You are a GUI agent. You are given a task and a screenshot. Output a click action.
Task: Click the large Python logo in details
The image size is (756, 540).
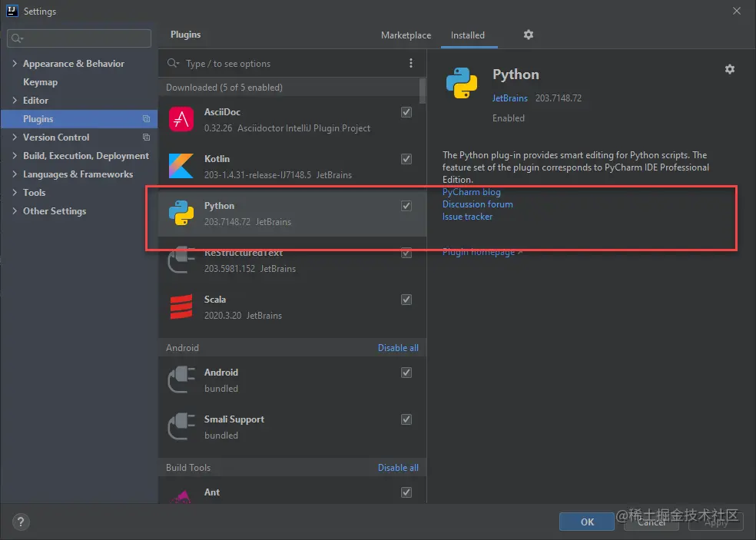[x=462, y=83]
